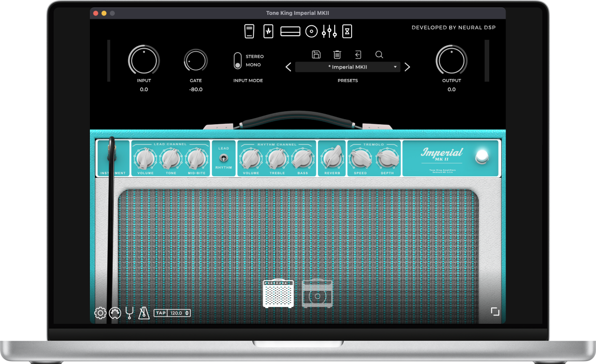Select MONO input mode label

(253, 65)
